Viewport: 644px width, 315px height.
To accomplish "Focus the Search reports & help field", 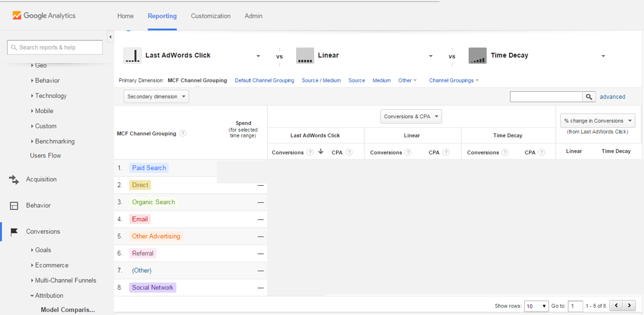I will [x=55, y=47].
